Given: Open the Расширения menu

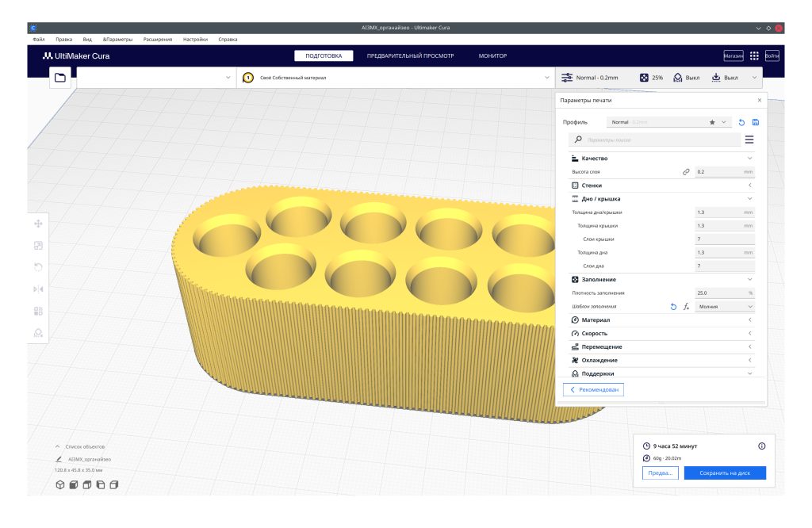Looking at the screenshot, I should tap(158, 39).
